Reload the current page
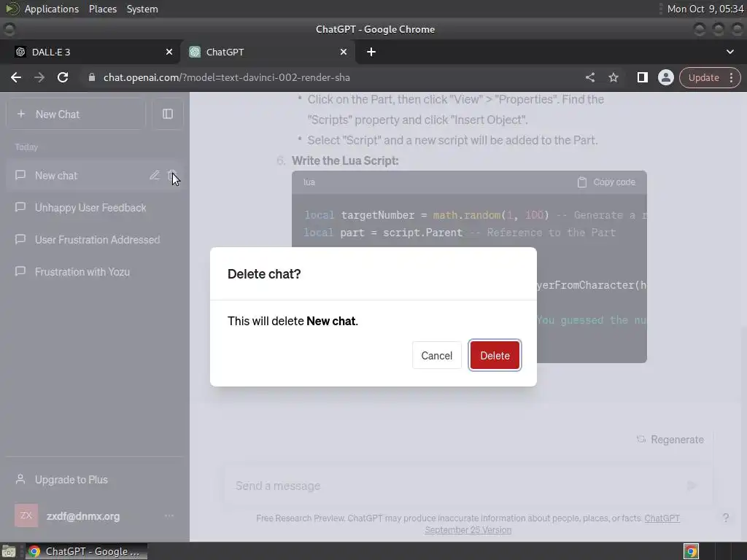This screenshot has width=747, height=560. coord(63,77)
